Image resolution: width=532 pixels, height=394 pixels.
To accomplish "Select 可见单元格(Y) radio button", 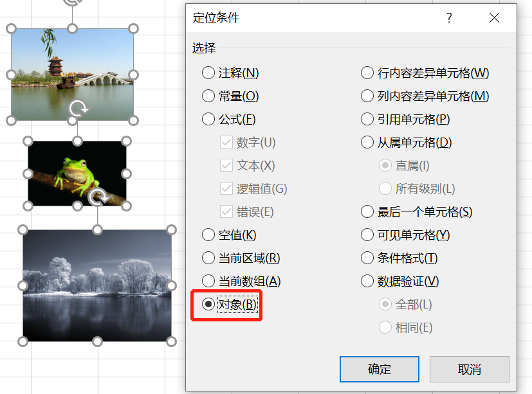I will [405, 235].
